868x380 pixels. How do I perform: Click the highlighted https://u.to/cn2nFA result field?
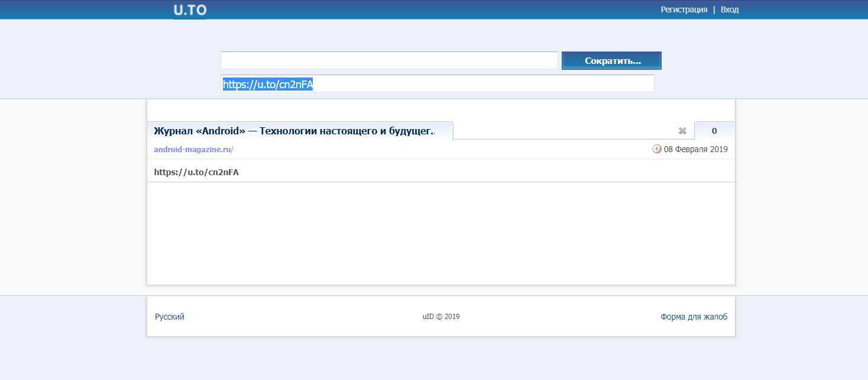[438, 84]
